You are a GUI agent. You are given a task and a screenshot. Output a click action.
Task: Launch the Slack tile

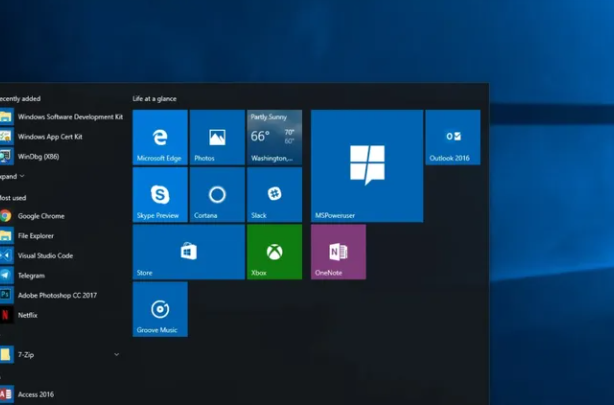pos(274,195)
